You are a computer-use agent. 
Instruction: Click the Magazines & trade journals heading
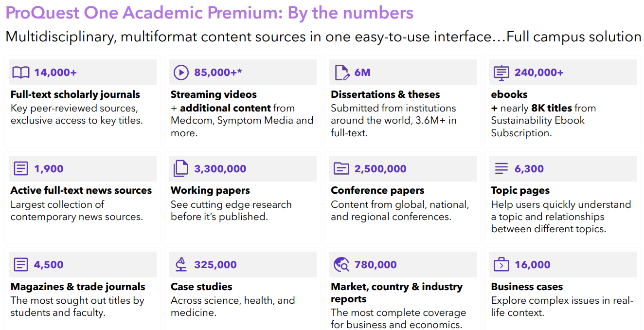click(x=78, y=287)
